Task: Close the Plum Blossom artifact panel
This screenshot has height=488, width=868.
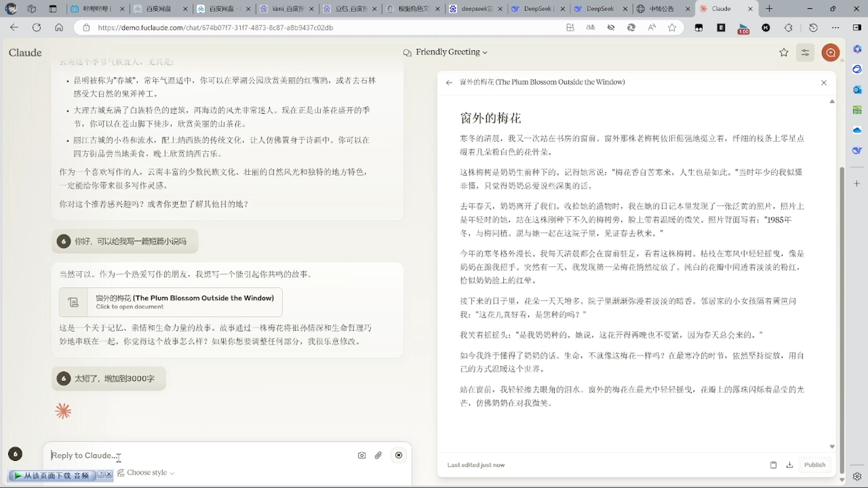Action: (824, 82)
